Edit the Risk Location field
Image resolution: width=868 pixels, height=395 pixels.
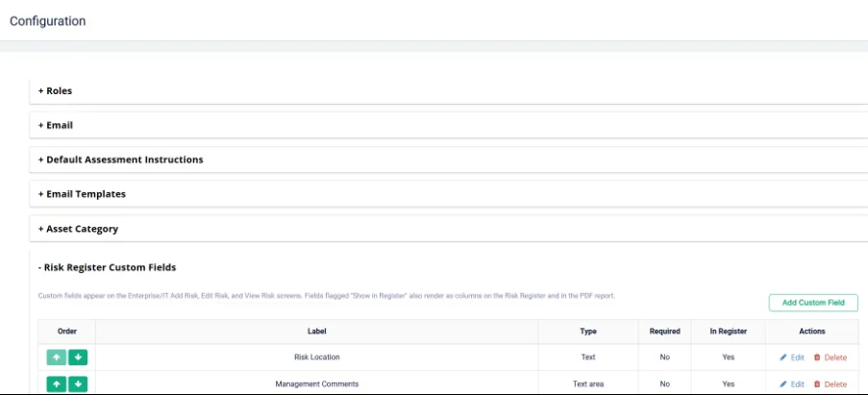tap(792, 358)
